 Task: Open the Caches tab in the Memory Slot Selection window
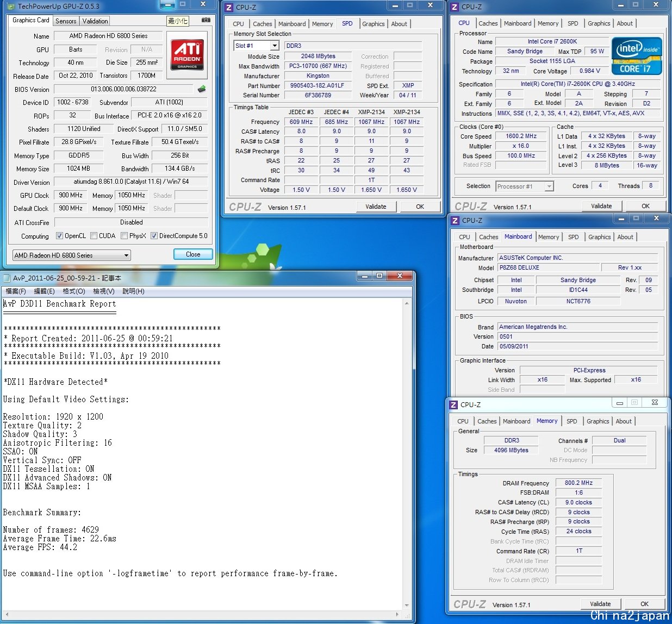tap(263, 24)
